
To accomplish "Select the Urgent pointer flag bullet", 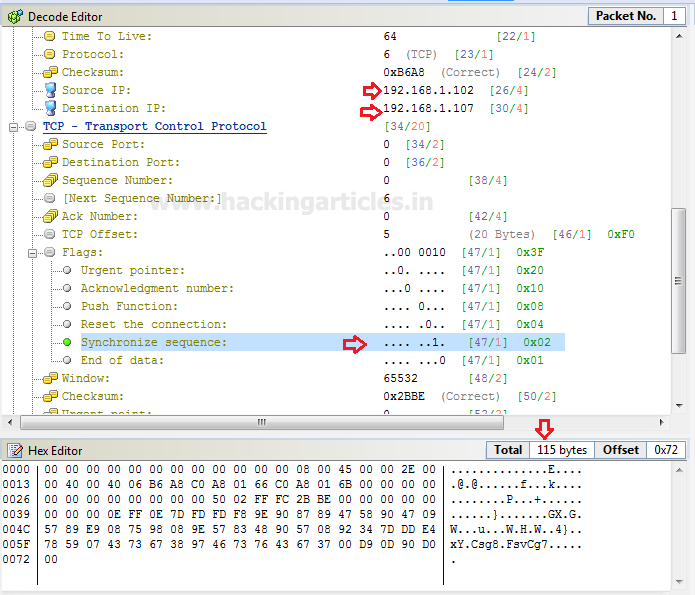I will pyautogui.click(x=67, y=270).
